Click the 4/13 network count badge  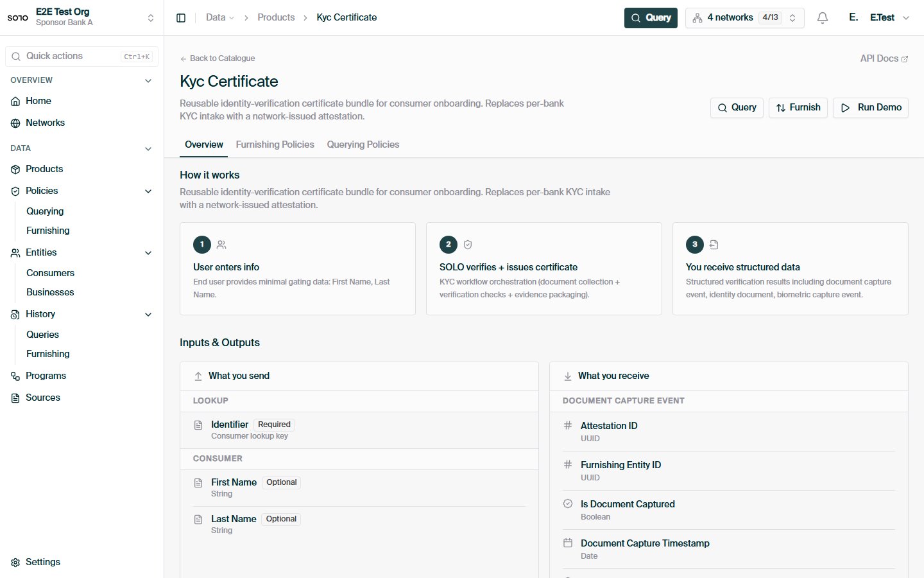pyautogui.click(x=770, y=18)
